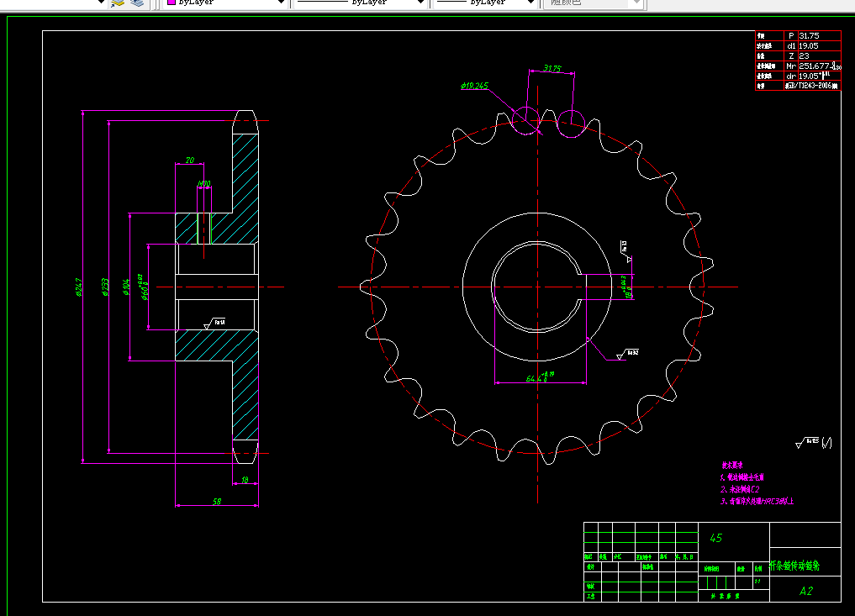
Task: Select the 20 dimension above section view hub
Action: coord(190,160)
